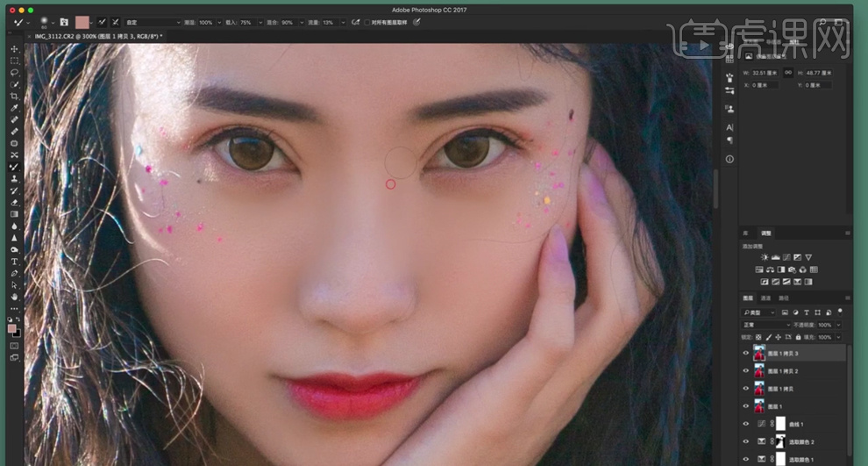Select 图层 1 拷贝 2 layer thumbnail
Image resolution: width=868 pixels, height=466 pixels.
tap(759, 370)
